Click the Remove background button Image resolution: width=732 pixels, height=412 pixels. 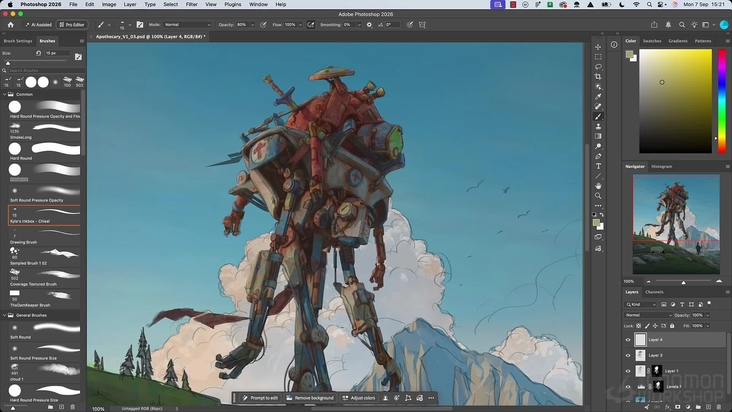coord(310,398)
